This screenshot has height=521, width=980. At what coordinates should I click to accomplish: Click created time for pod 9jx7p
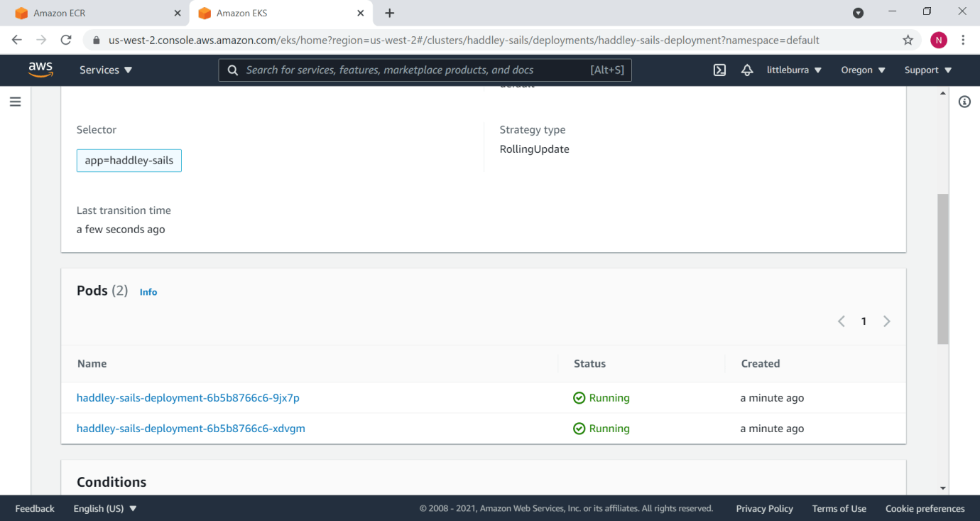point(772,398)
